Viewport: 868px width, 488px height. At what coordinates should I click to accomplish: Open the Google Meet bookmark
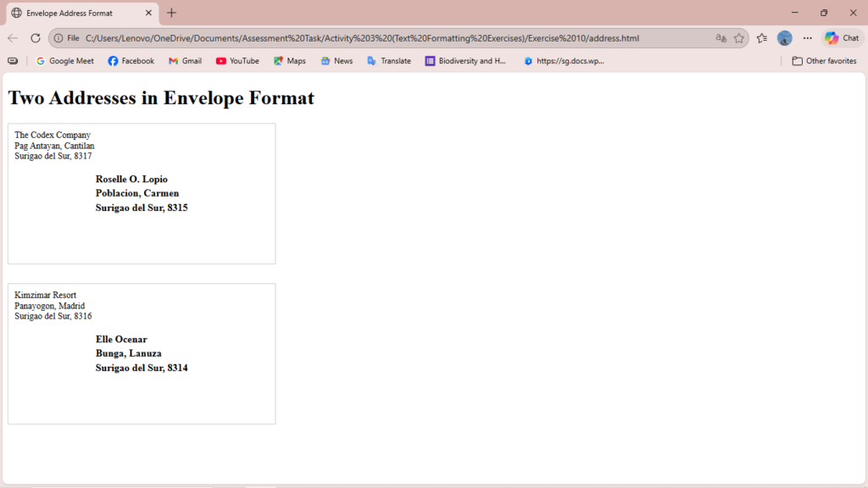coord(65,61)
